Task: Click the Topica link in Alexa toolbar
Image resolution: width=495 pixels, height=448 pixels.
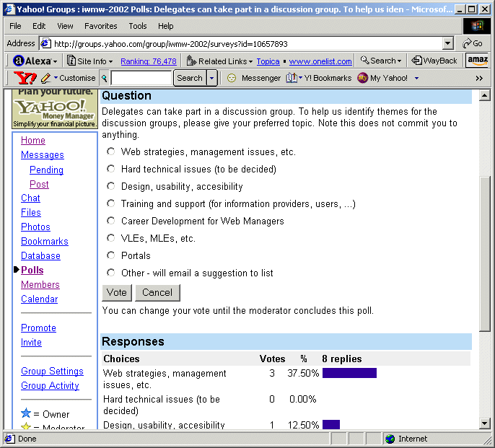Action: (268, 61)
